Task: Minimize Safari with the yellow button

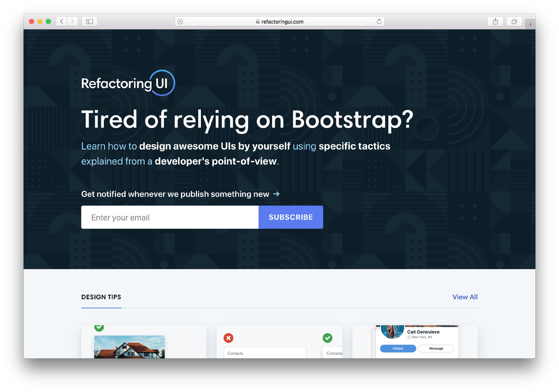Action: [40, 21]
